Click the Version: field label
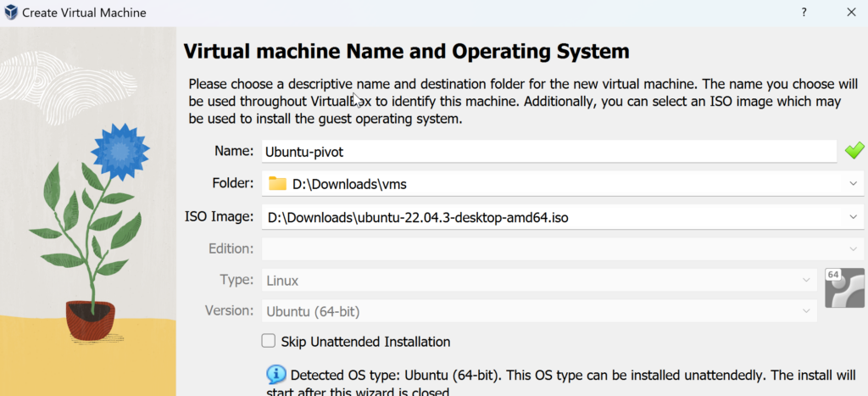Image resolution: width=868 pixels, height=396 pixels. [229, 310]
